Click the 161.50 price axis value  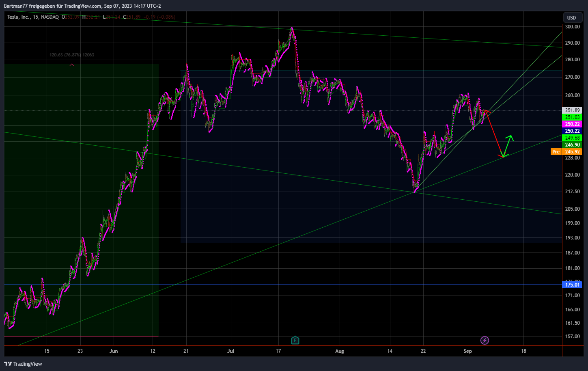(x=573, y=323)
